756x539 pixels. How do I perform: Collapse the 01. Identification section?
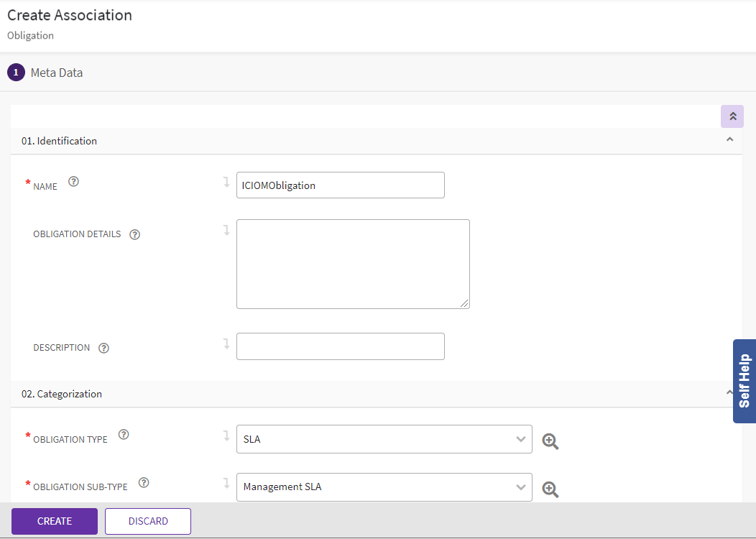tap(729, 139)
